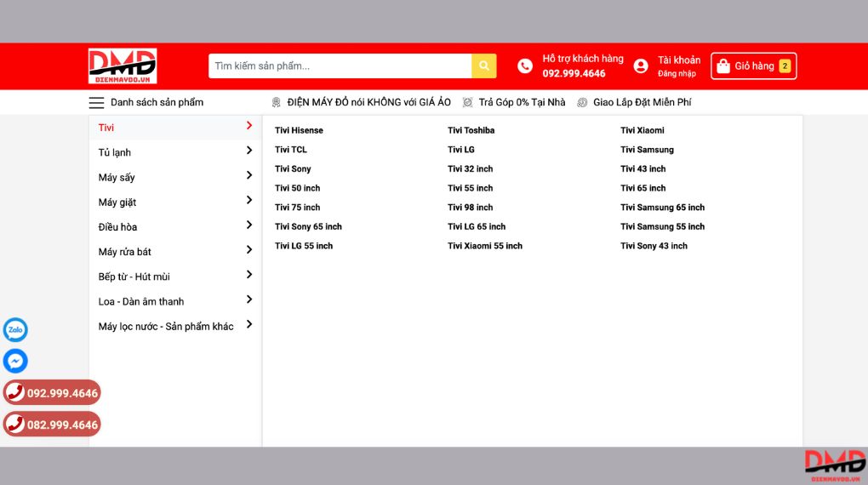Click header support number 092.999.4646
The width and height of the screenshot is (868, 485).
click(574, 74)
